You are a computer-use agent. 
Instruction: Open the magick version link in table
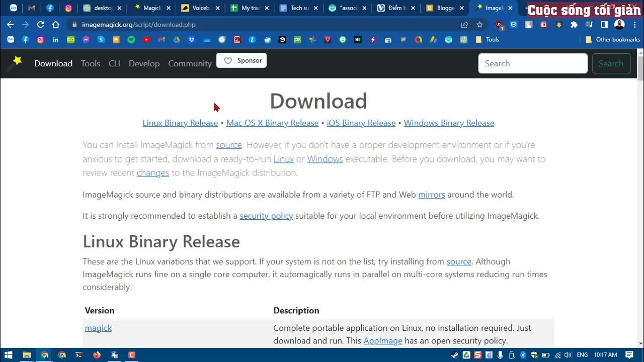98,328
